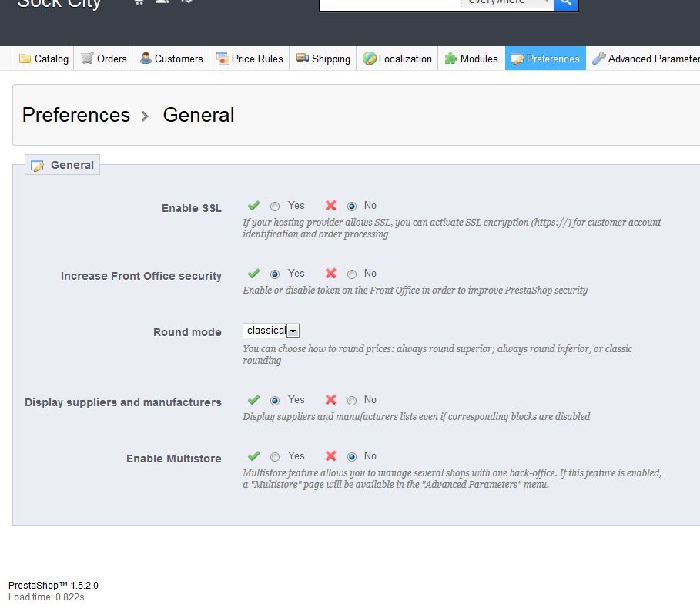Select Yes radio for Enable SSL
The width and height of the screenshot is (700, 615).
[275, 207]
